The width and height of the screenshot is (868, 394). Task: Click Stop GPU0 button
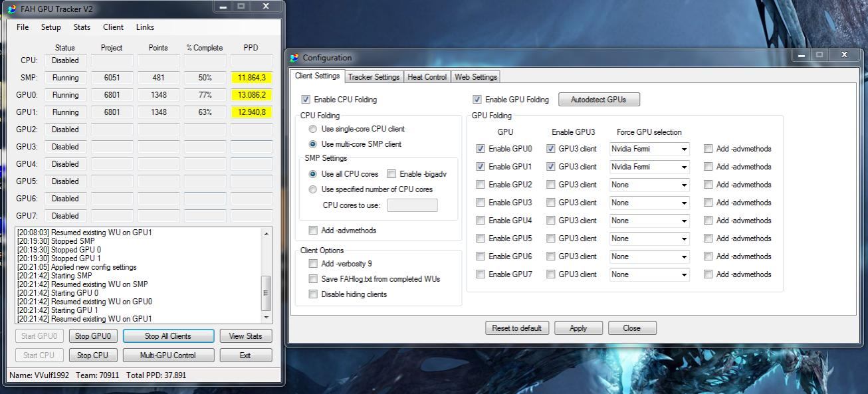pyautogui.click(x=92, y=336)
